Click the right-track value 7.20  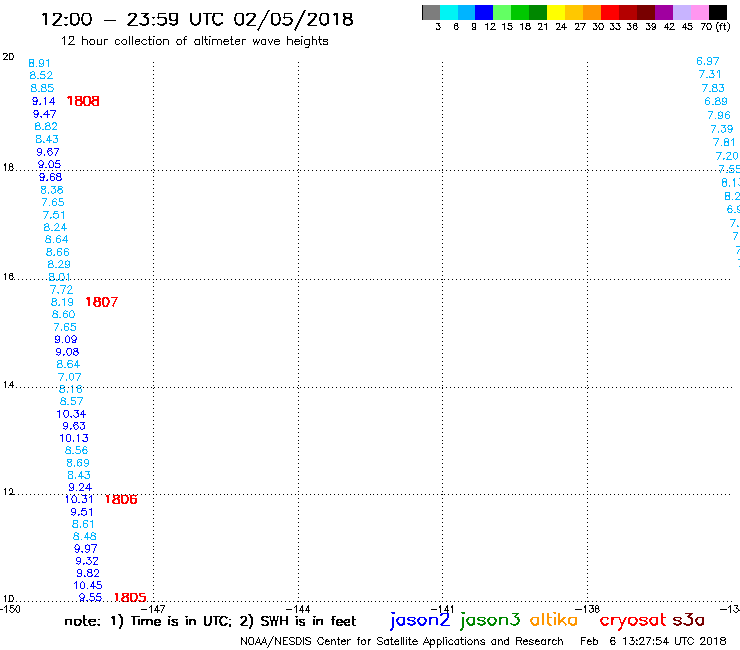click(727, 156)
